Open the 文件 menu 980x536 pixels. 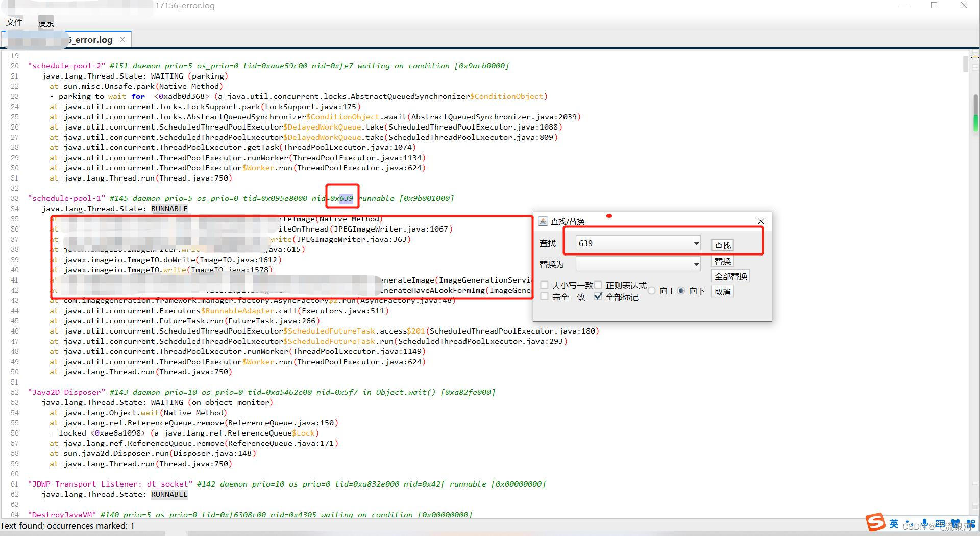pyautogui.click(x=15, y=22)
